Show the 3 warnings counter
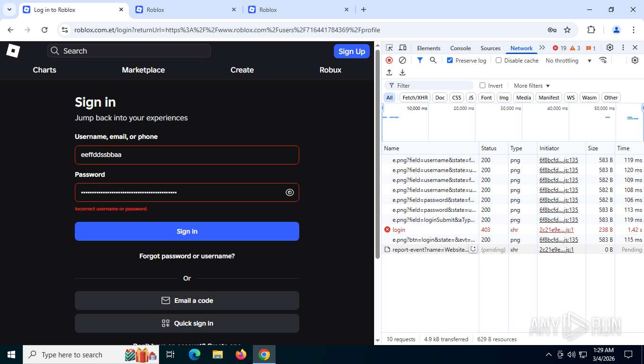 click(x=575, y=48)
